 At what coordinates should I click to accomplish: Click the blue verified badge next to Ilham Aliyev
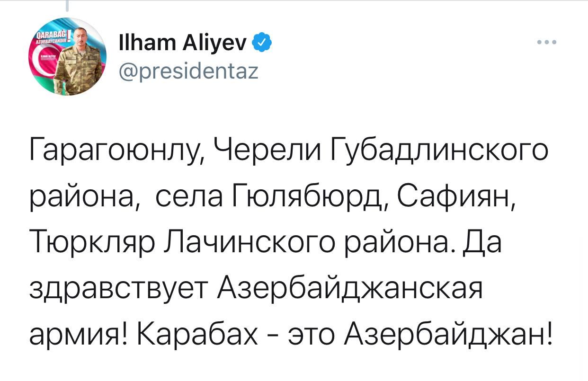coord(263,42)
